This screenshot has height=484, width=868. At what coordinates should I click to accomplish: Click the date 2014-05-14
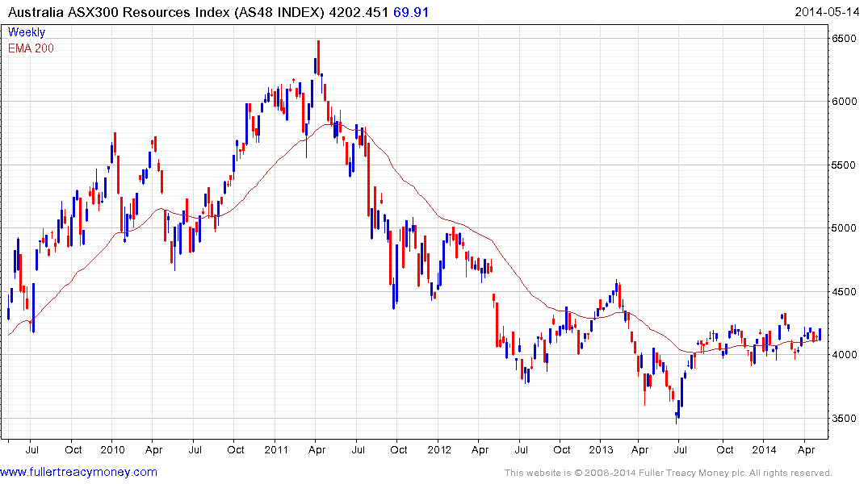pos(827,12)
